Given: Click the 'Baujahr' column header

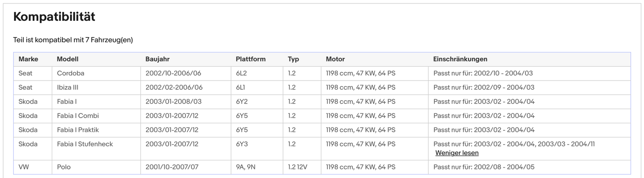Looking at the screenshot, I should 157,59.
